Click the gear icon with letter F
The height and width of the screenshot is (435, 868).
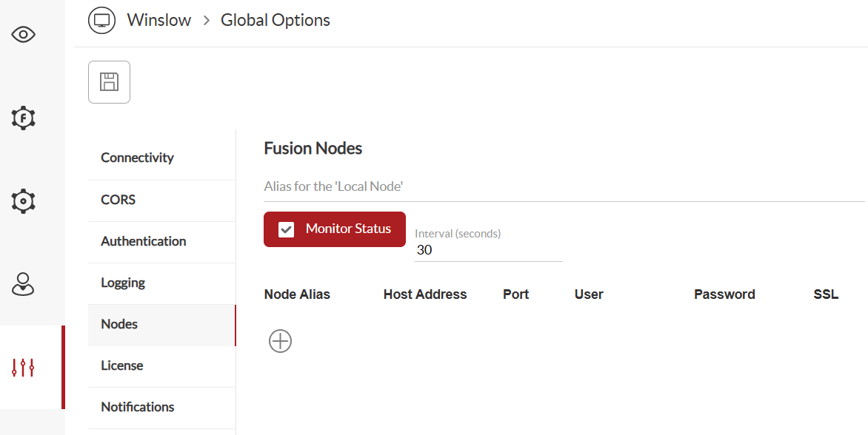click(23, 118)
